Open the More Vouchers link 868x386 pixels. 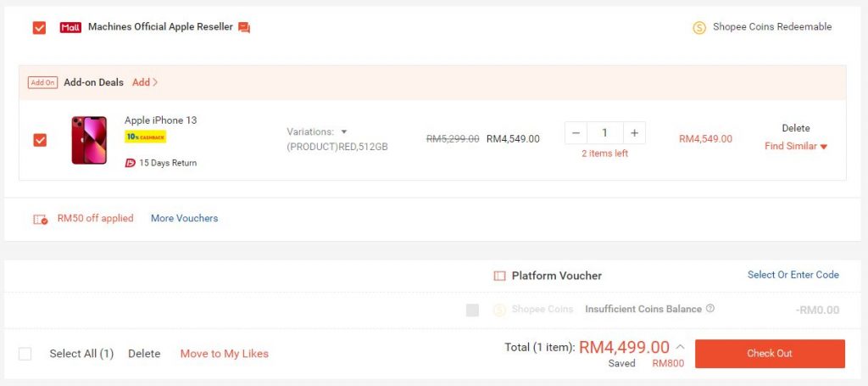point(184,218)
